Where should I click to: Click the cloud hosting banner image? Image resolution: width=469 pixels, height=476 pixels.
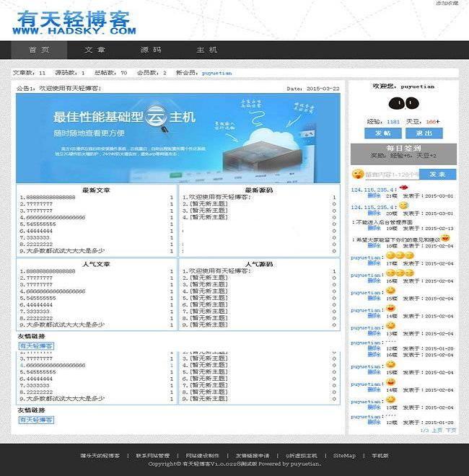point(177,137)
